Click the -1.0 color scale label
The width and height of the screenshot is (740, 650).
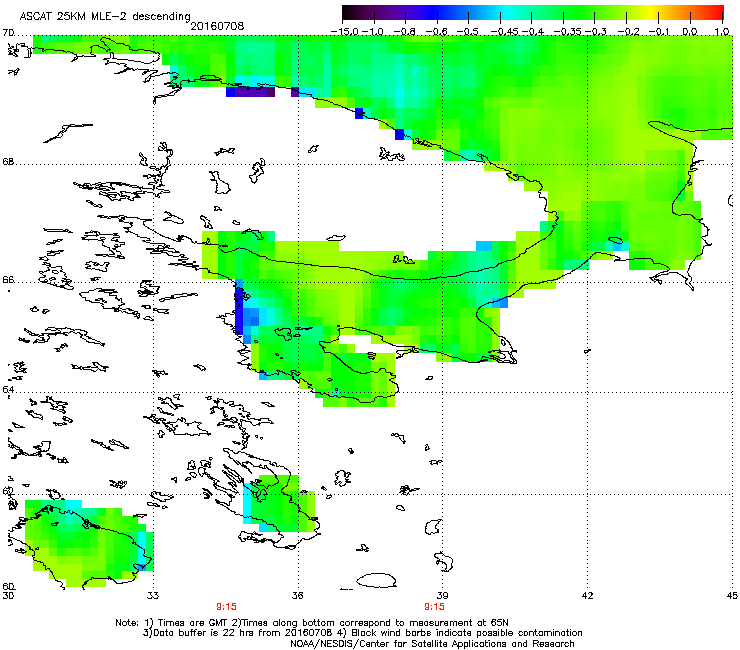pos(374,32)
